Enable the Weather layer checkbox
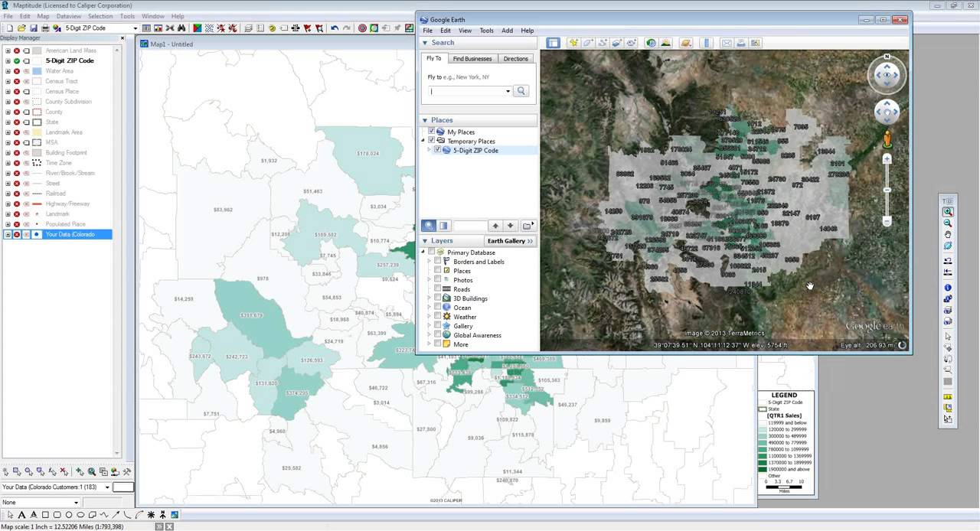The width and height of the screenshot is (980, 531). point(438,317)
